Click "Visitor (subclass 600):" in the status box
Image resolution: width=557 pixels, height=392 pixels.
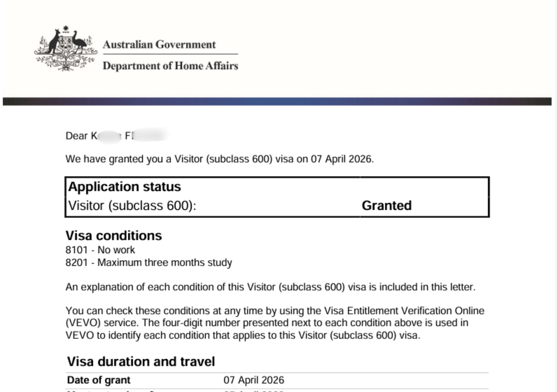coord(132,206)
